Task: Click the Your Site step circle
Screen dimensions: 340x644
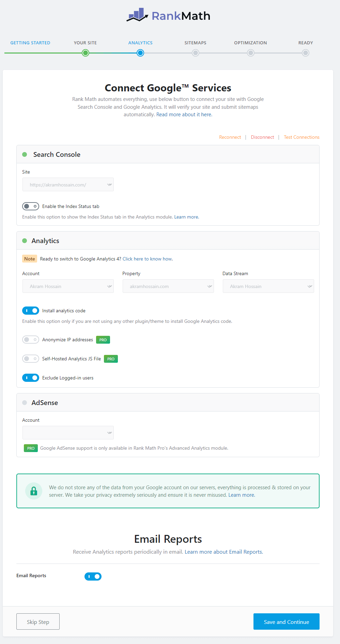Action: pyautogui.click(x=86, y=53)
